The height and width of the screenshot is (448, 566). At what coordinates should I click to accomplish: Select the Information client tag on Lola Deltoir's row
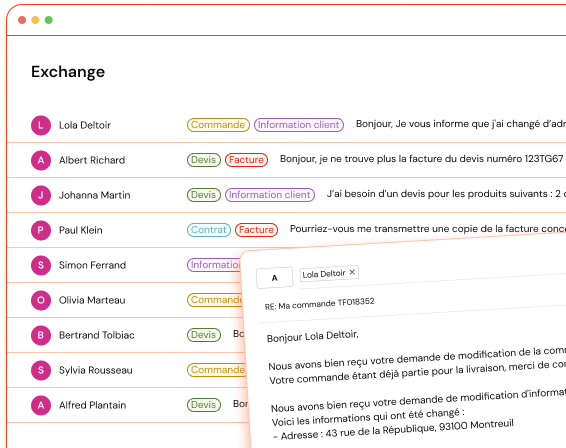tap(299, 125)
